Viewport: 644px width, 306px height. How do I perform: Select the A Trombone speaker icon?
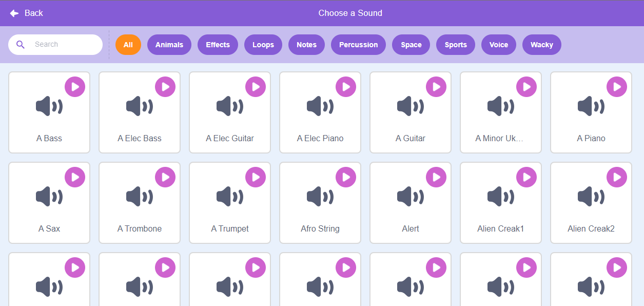[x=139, y=197]
